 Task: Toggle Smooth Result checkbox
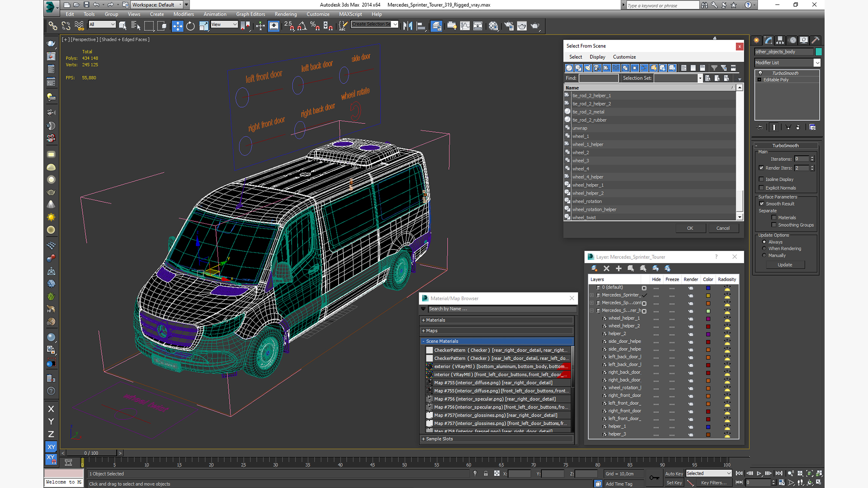tap(761, 204)
